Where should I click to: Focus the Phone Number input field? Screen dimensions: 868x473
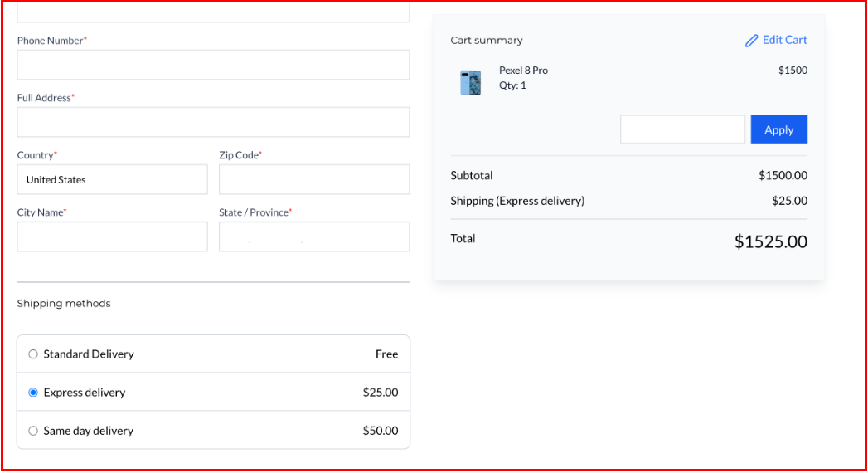pyautogui.click(x=213, y=65)
